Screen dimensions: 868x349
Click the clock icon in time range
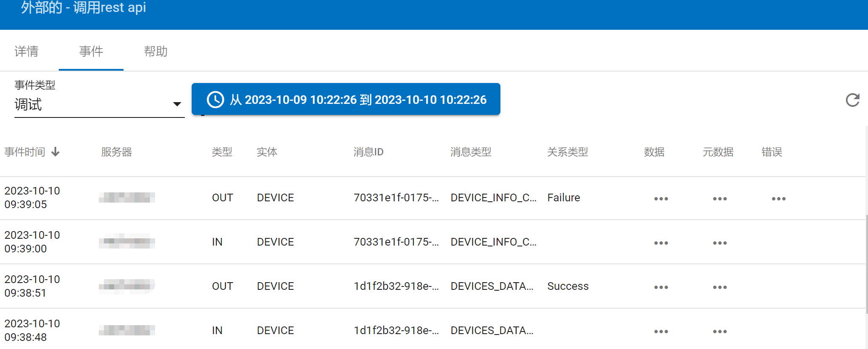pos(215,100)
